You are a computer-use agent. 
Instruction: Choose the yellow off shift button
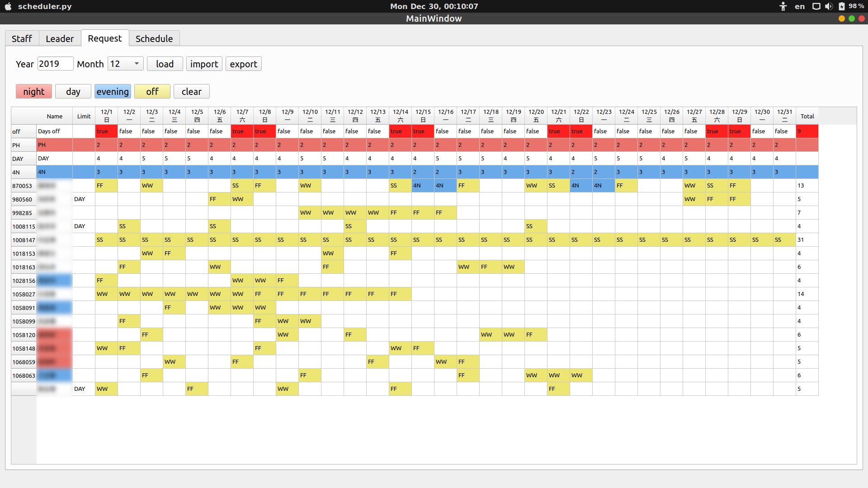(x=152, y=91)
